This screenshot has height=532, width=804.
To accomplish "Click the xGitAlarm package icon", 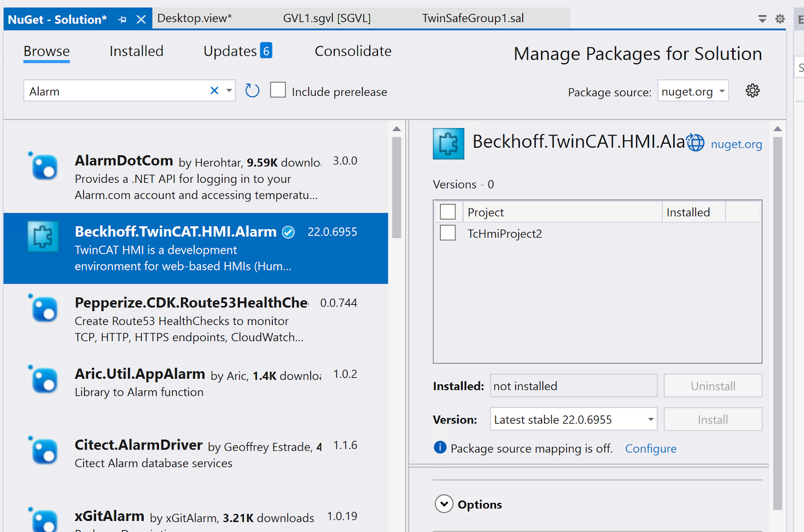I will (x=44, y=519).
